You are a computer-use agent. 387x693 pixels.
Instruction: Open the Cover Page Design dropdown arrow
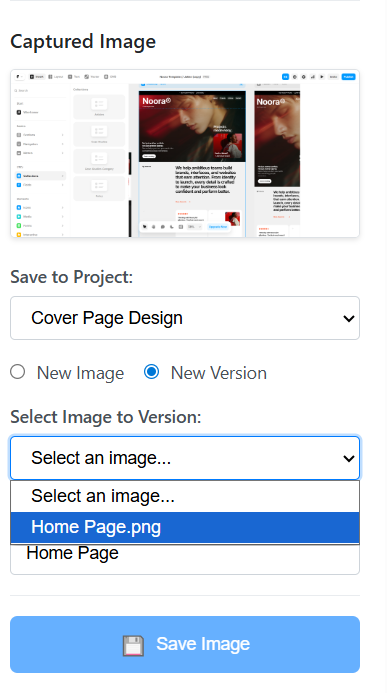click(x=349, y=318)
